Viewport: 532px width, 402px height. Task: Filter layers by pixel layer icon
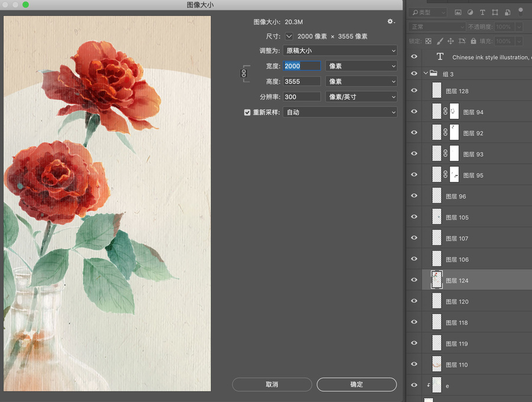tap(458, 12)
